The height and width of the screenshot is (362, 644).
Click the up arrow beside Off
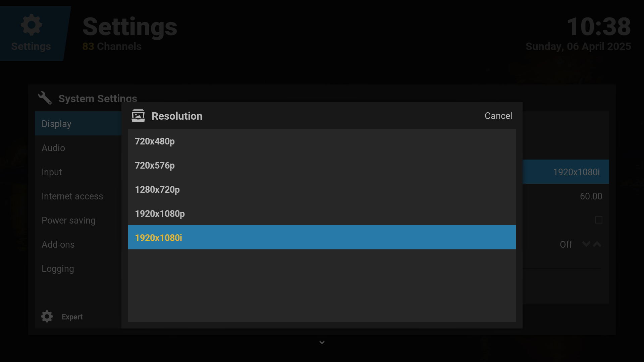pos(597,244)
